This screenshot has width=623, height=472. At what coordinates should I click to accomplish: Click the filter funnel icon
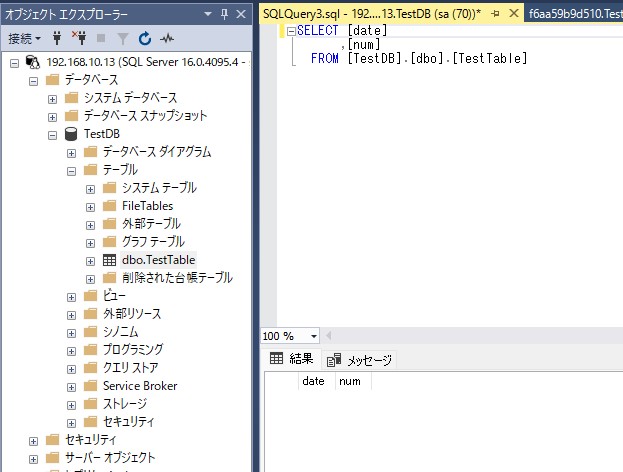[123, 39]
